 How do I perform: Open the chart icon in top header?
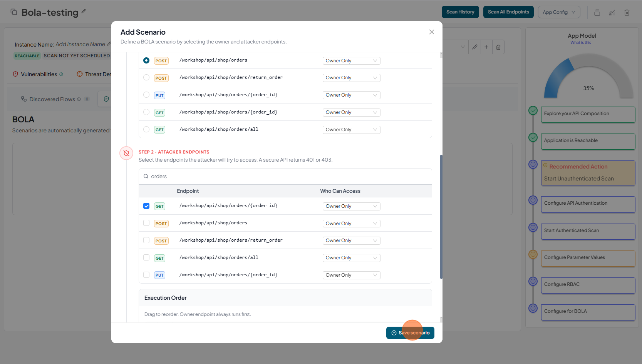[x=612, y=13]
